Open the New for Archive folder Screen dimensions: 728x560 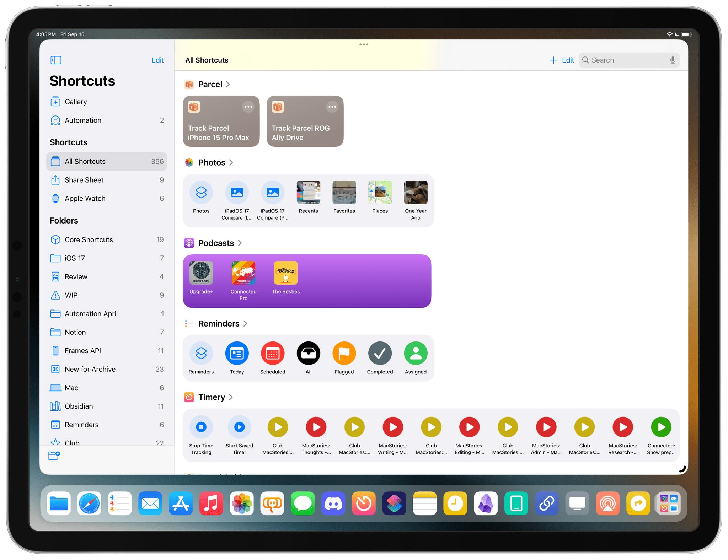tap(107, 369)
